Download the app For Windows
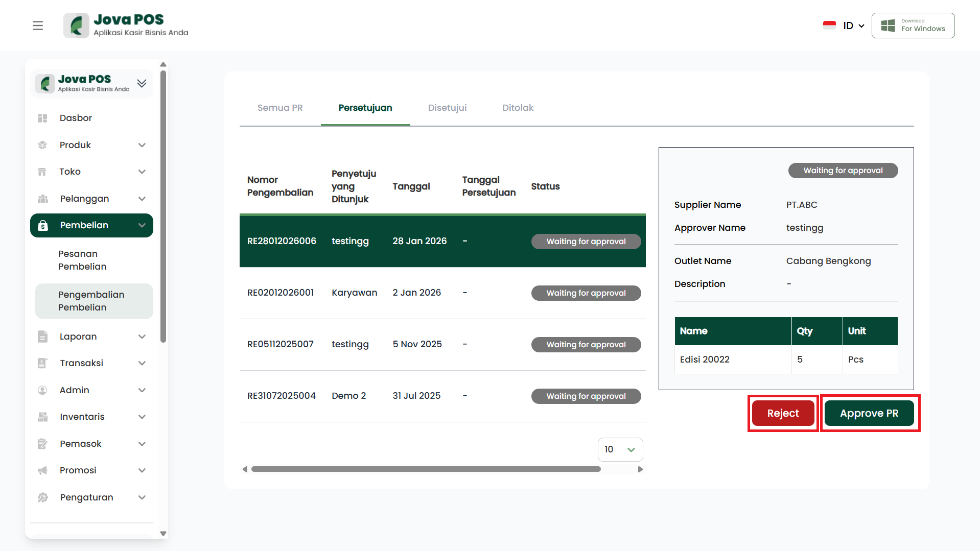 click(913, 26)
